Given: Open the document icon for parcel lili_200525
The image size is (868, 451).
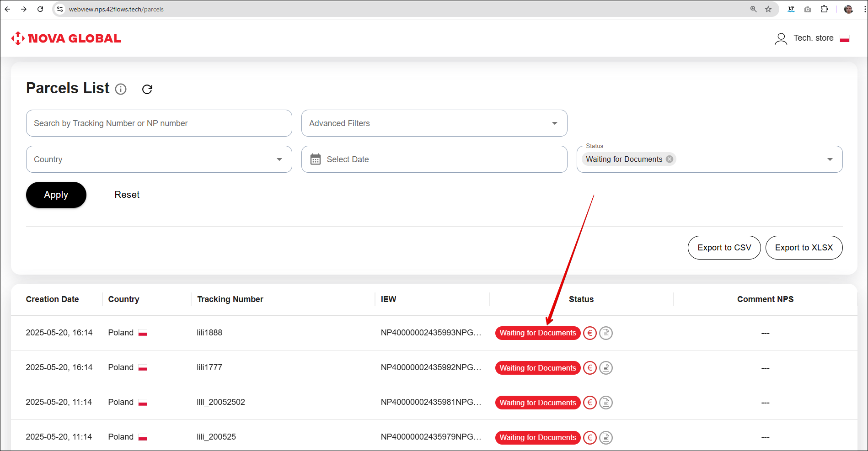Looking at the screenshot, I should pos(606,437).
